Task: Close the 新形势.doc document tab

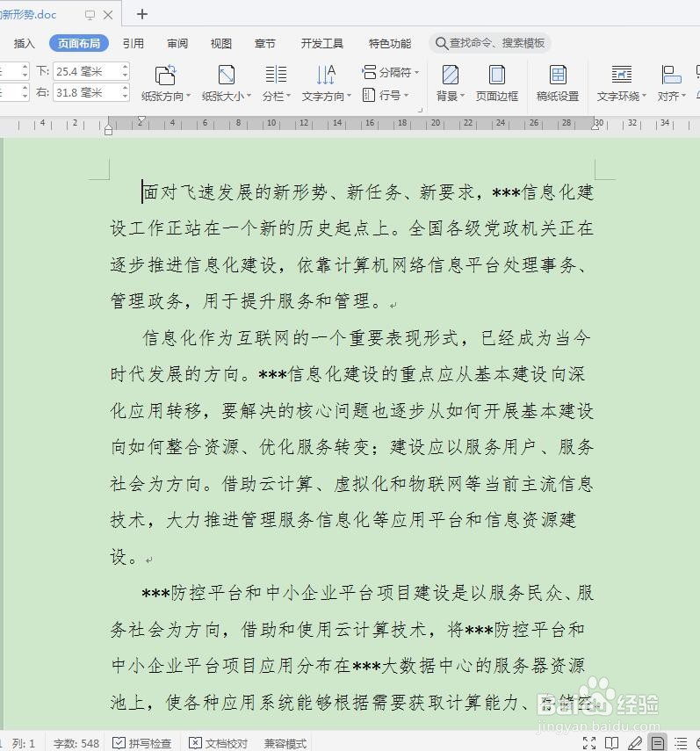Action: click(108, 15)
